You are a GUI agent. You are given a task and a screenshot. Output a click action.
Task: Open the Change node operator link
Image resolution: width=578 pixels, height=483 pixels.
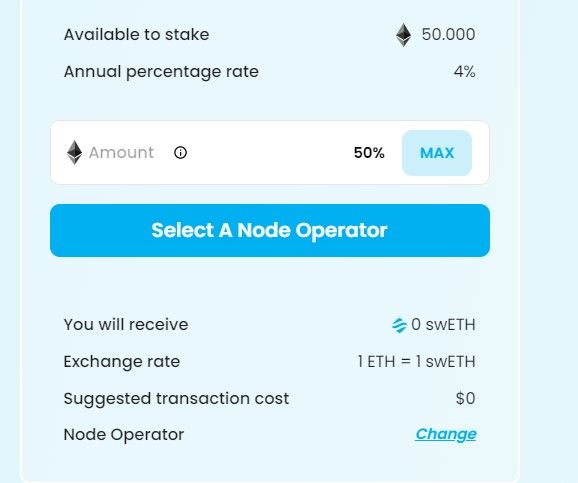446,434
